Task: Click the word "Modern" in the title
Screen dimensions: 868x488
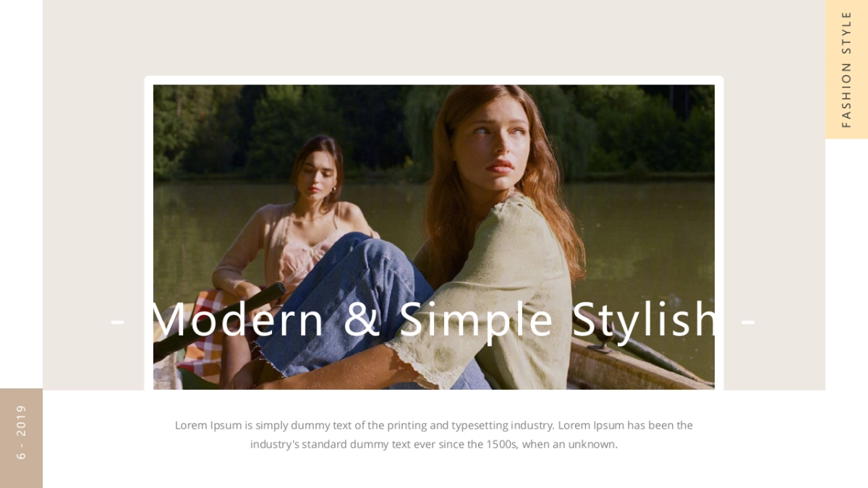Action: [237, 320]
